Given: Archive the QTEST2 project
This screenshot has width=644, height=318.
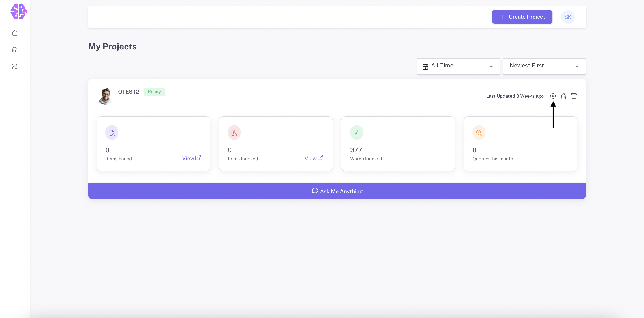Looking at the screenshot, I should point(574,96).
